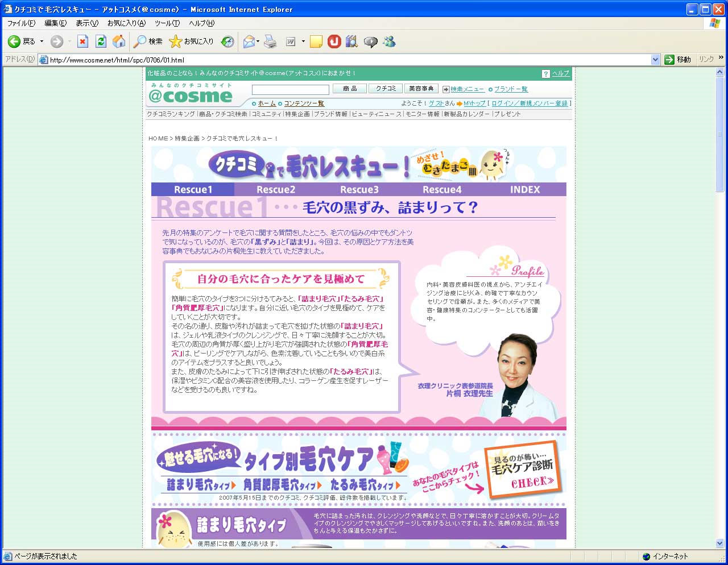Open the ツール(T) menu
728x565 pixels.
pyautogui.click(x=167, y=23)
